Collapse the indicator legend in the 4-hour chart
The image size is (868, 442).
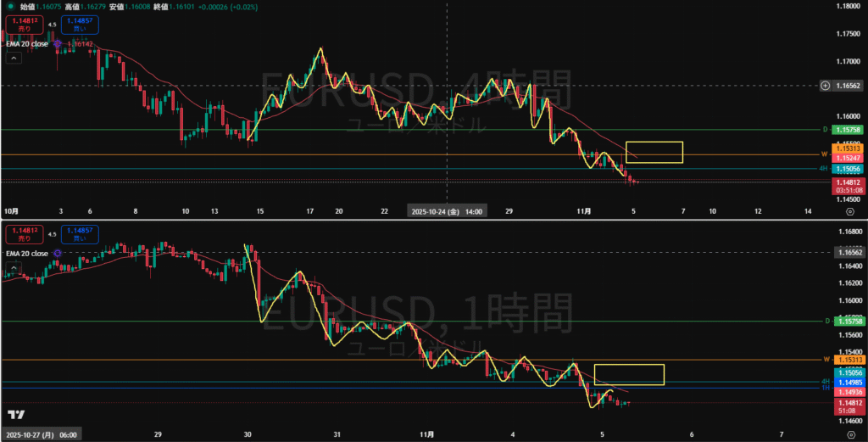14,59
